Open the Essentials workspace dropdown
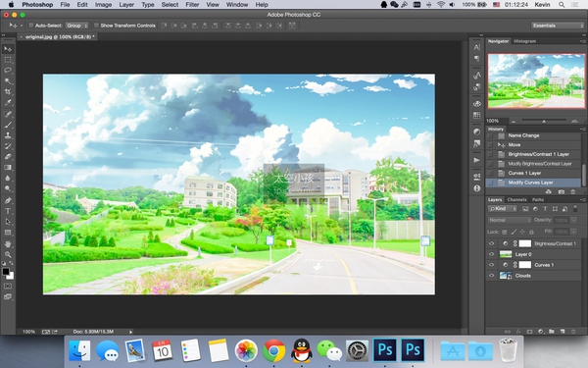Viewport: 588px width, 368px height. [558, 26]
